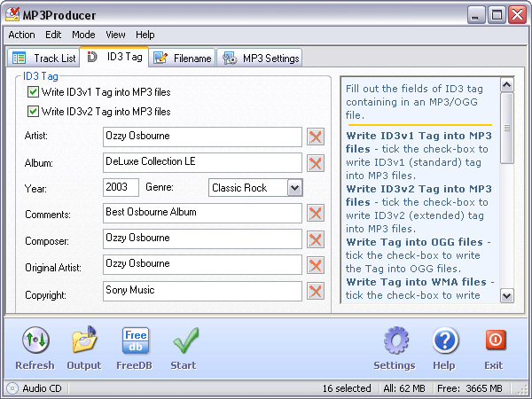Click the Comments field 'Best Osbourne Album'
The width and height of the screenshot is (532, 399).
point(202,213)
